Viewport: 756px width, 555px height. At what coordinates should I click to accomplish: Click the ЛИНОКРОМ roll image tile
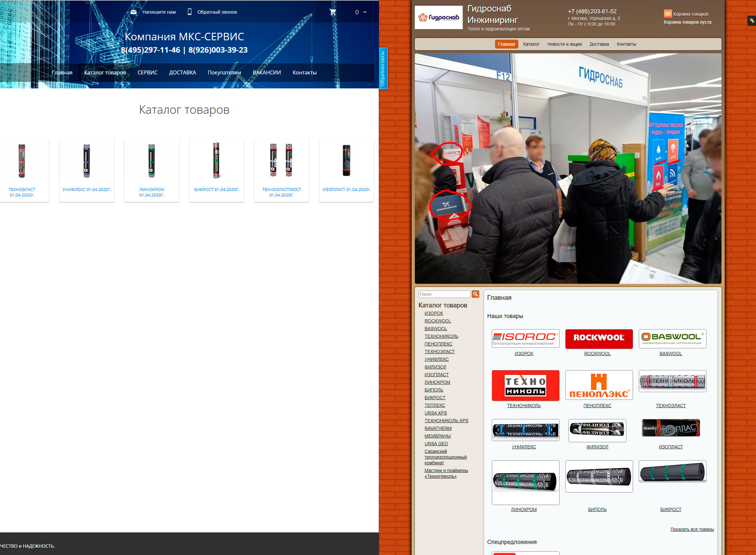(x=526, y=482)
